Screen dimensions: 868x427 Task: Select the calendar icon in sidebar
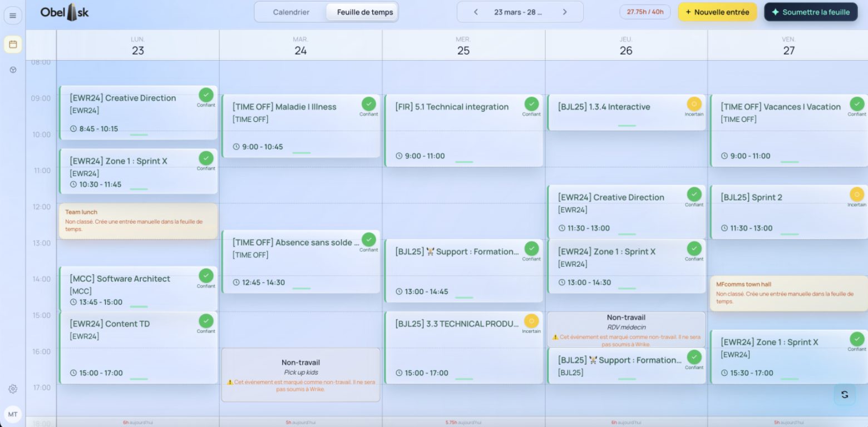coord(13,44)
